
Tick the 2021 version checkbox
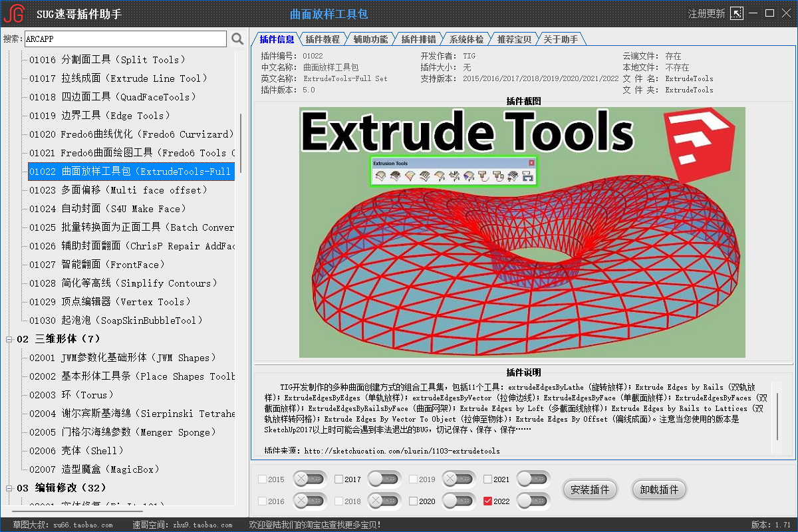488,479
